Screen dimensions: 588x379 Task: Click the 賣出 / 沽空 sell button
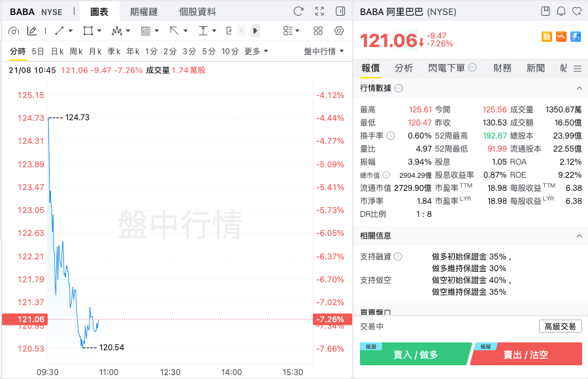pyautogui.click(x=526, y=354)
